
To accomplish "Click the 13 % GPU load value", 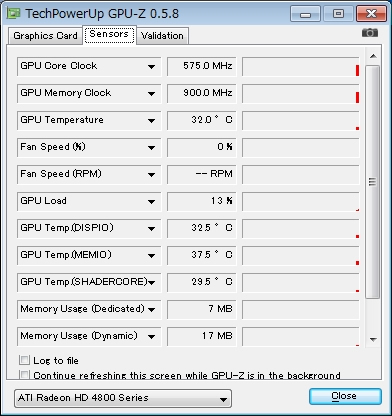I will pos(202,201).
